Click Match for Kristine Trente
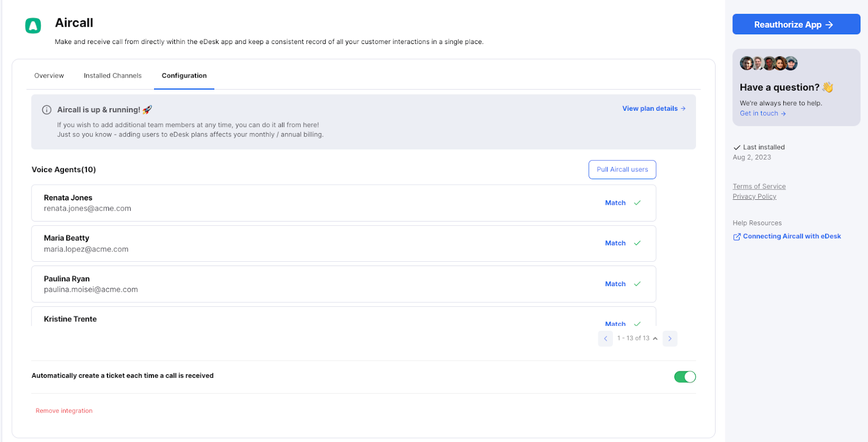Screen dimensions: 868x442 pos(615,323)
